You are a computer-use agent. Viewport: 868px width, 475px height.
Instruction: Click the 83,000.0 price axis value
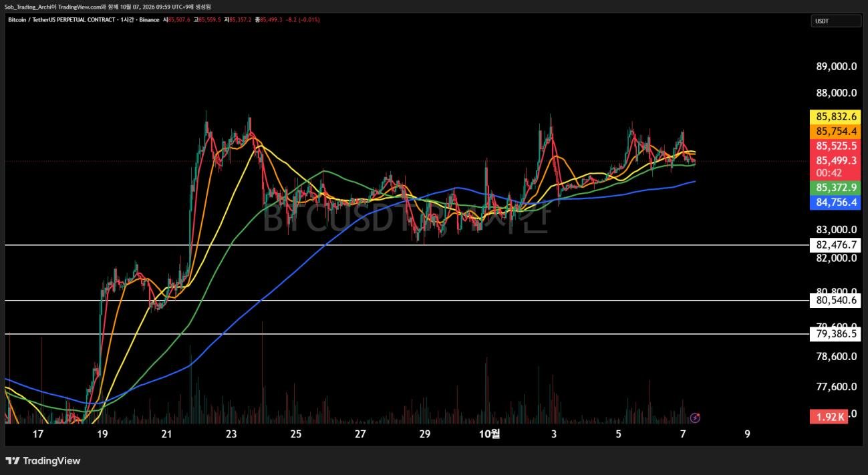tap(837, 229)
